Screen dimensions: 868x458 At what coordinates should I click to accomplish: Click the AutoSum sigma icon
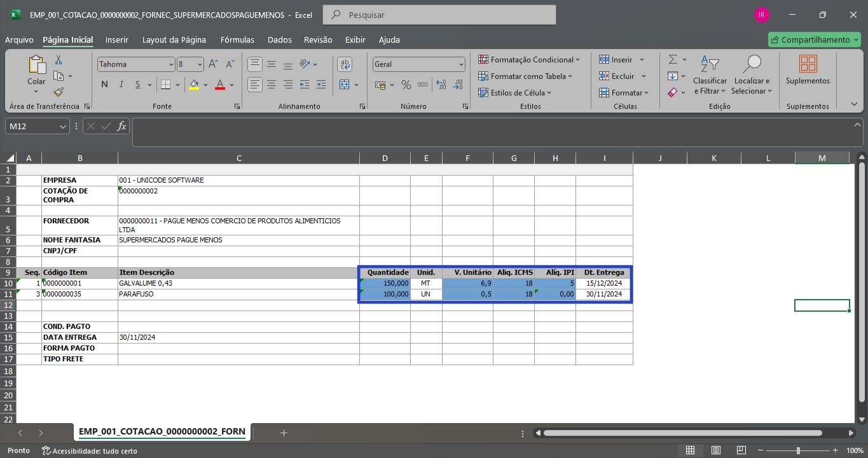point(673,59)
